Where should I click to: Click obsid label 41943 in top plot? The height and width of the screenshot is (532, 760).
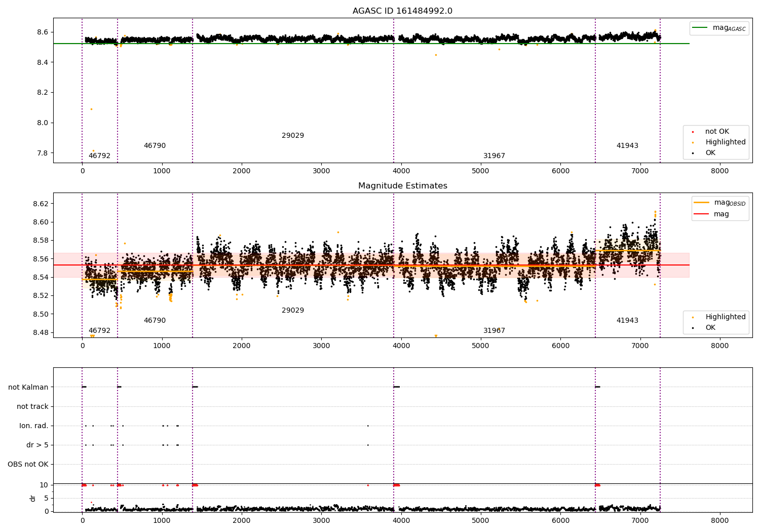(x=627, y=146)
